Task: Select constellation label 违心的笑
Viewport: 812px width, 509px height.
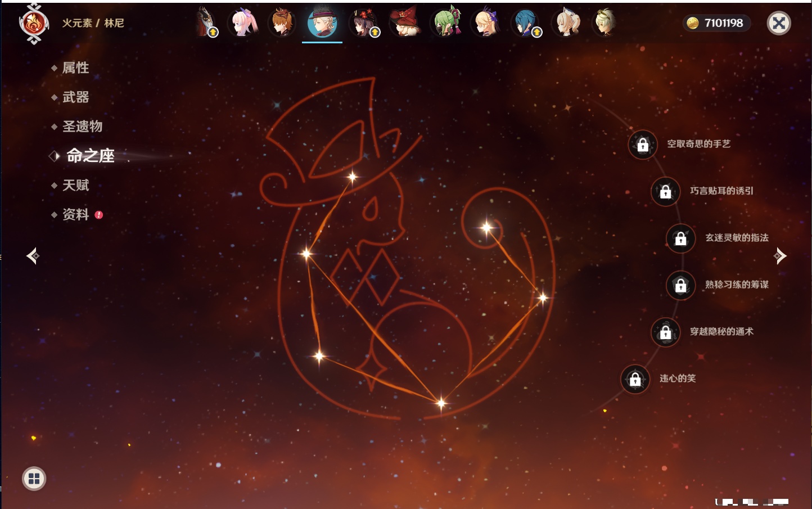Action: pyautogui.click(x=678, y=379)
